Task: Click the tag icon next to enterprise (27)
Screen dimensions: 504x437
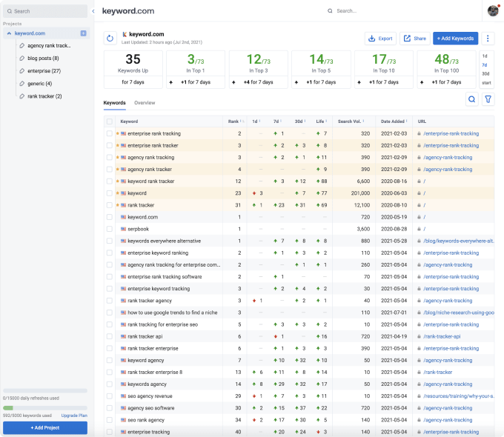Action: (21, 70)
